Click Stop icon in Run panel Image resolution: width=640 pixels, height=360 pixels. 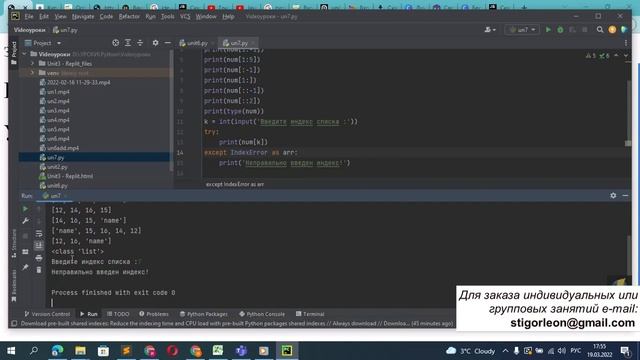25,236
